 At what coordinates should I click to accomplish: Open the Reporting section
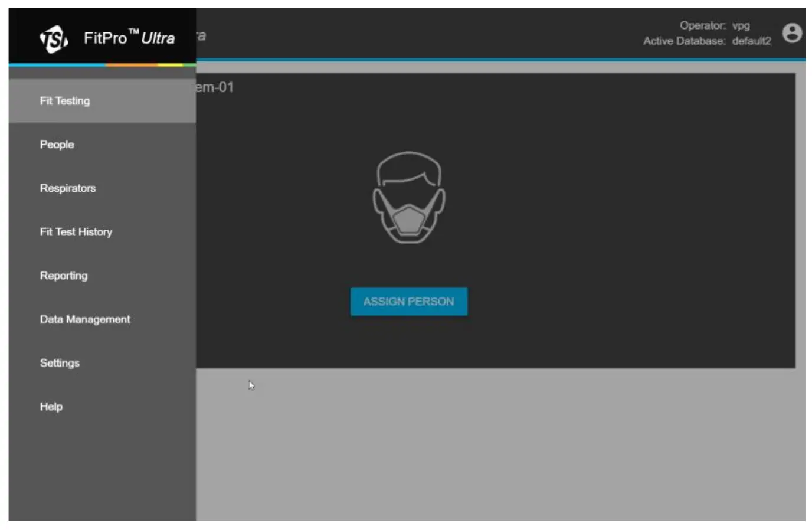[63, 276]
